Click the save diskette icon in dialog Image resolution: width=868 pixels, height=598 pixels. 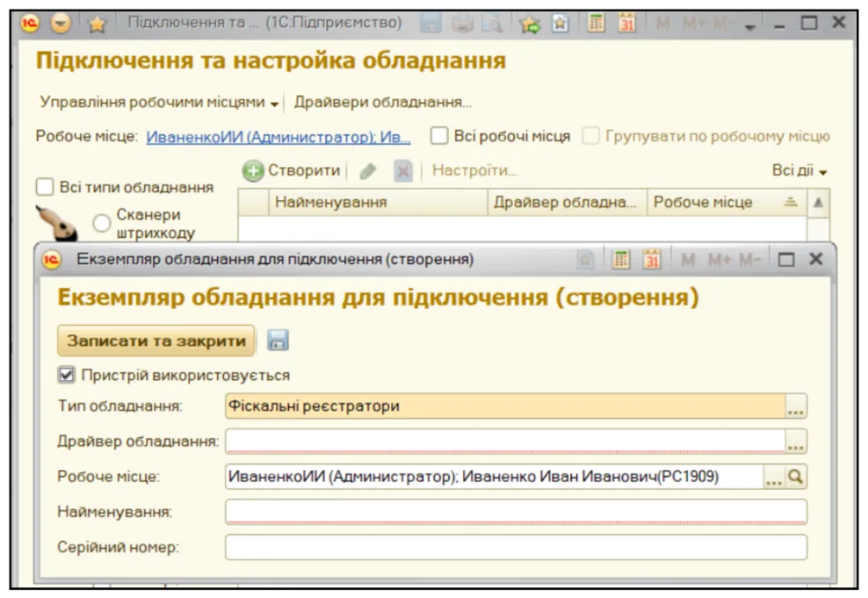(x=278, y=340)
